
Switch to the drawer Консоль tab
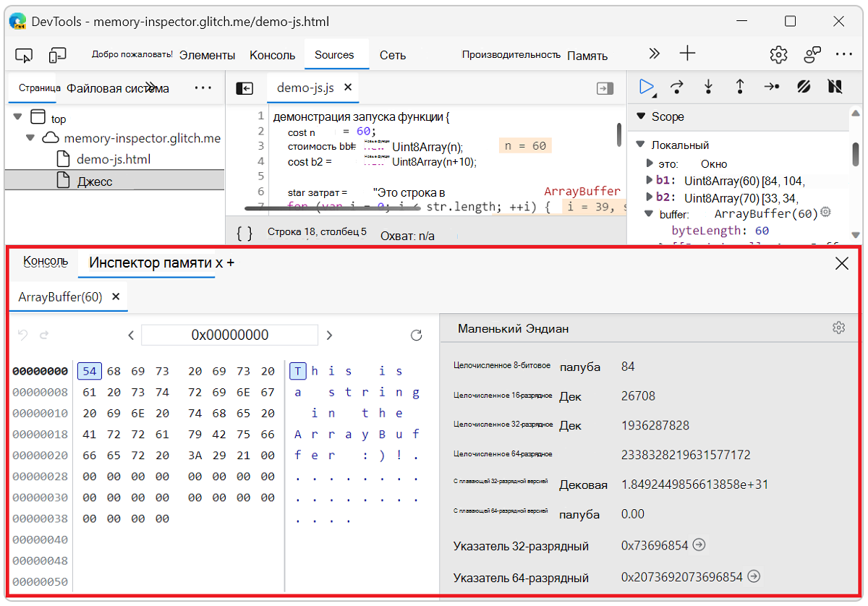(x=46, y=262)
